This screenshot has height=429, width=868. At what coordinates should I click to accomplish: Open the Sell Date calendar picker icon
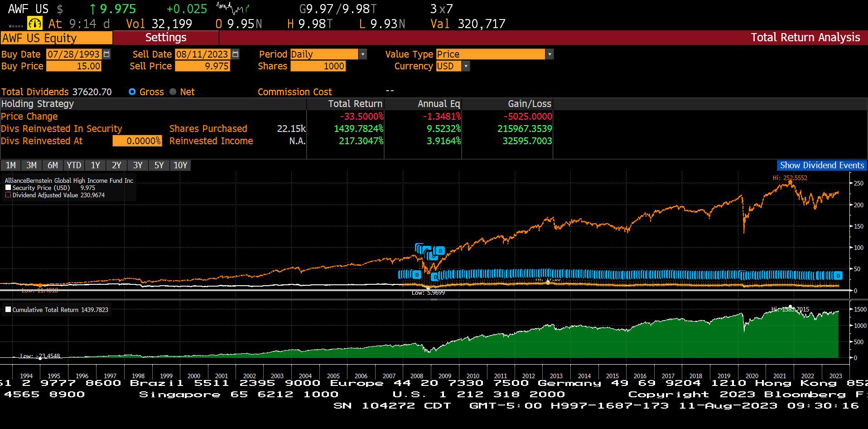coord(236,54)
